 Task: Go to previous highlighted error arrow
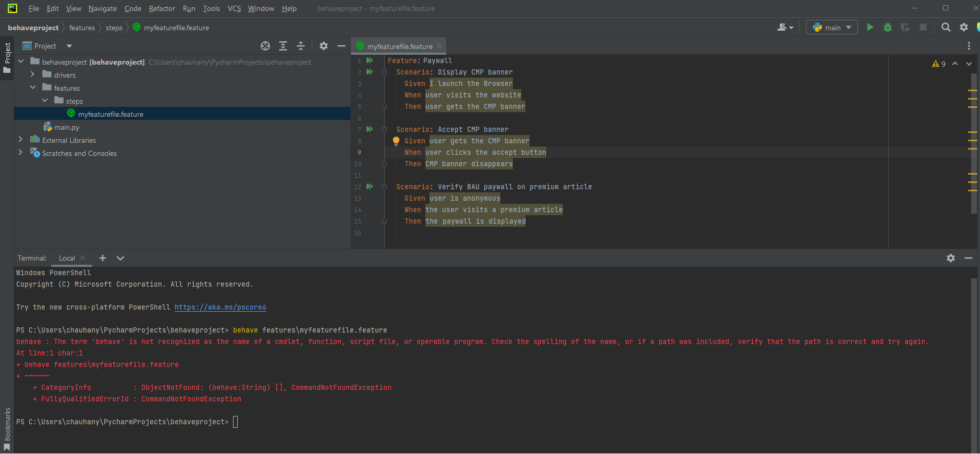click(x=955, y=64)
